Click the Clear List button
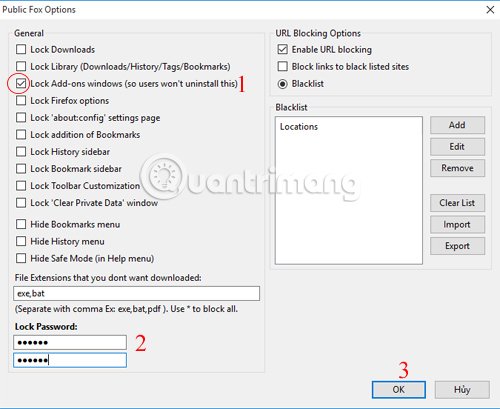Viewport: 500px width, 409px height. tap(457, 203)
